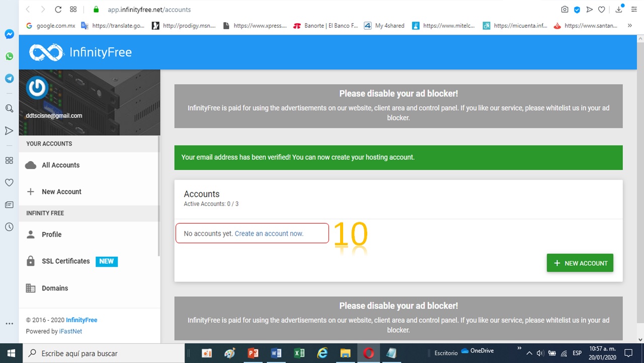Open WhatsApp in Opera sidebar
The height and width of the screenshot is (363, 644).
click(9, 56)
